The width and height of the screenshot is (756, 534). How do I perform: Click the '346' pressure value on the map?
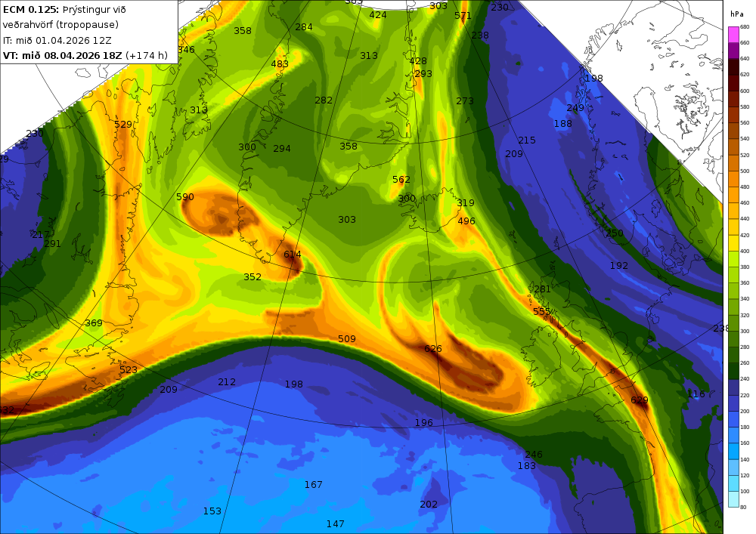point(186,50)
